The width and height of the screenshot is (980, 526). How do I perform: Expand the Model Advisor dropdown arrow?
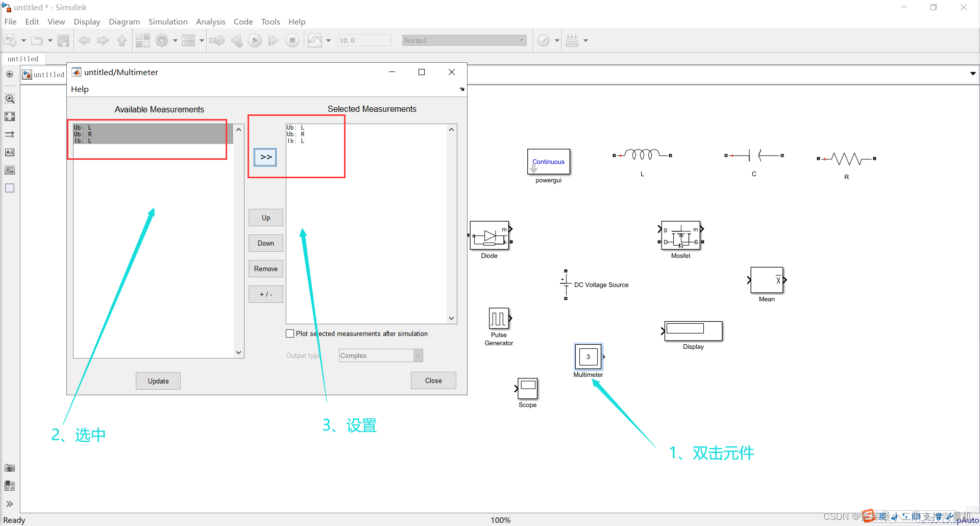[x=557, y=40]
